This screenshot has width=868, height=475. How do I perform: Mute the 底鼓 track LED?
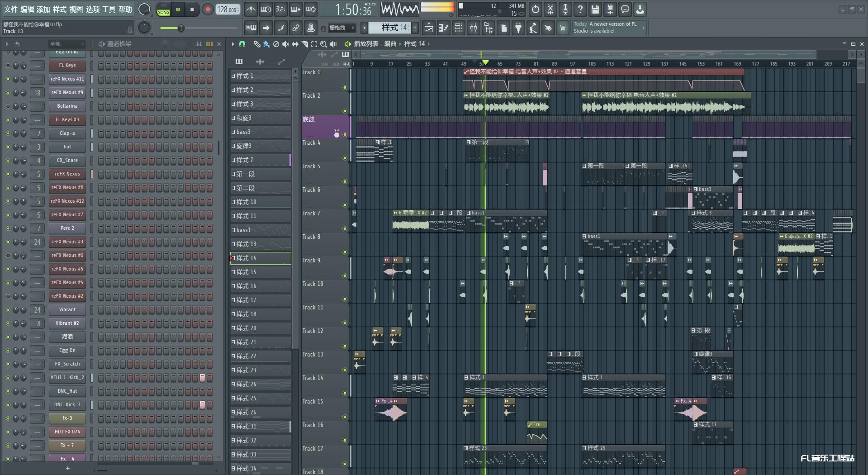tap(345, 134)
